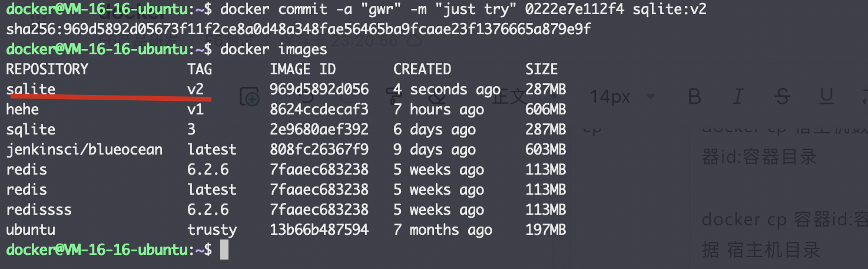Click the red-underlined sqlite repository name
The width and height of the screenshot is (868, 269).
pyautogui.click(x=31, y=90)
